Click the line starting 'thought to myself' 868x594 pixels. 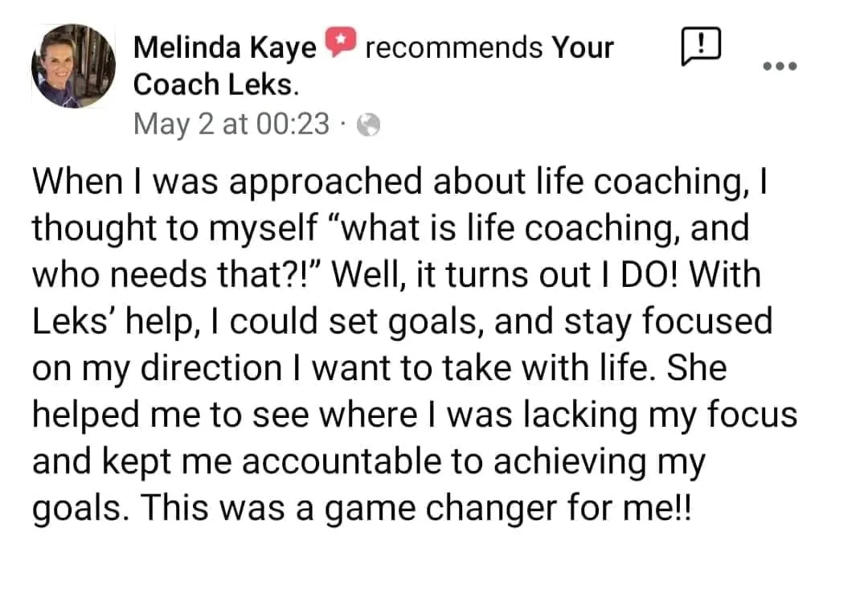tap(391, 229)
